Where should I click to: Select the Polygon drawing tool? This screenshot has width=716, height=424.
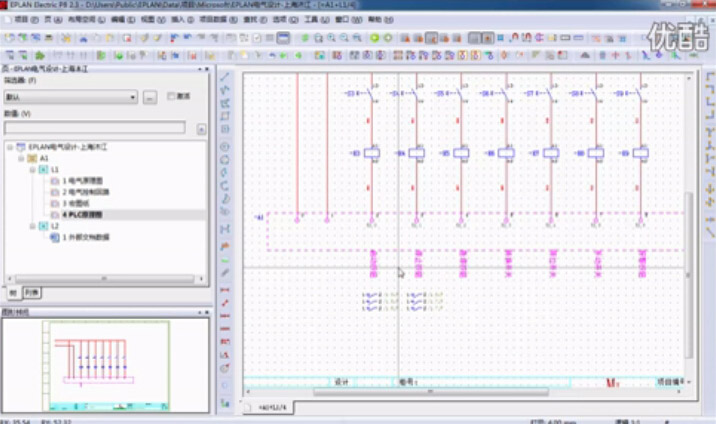pyautogui.click(x=225, y=103)
